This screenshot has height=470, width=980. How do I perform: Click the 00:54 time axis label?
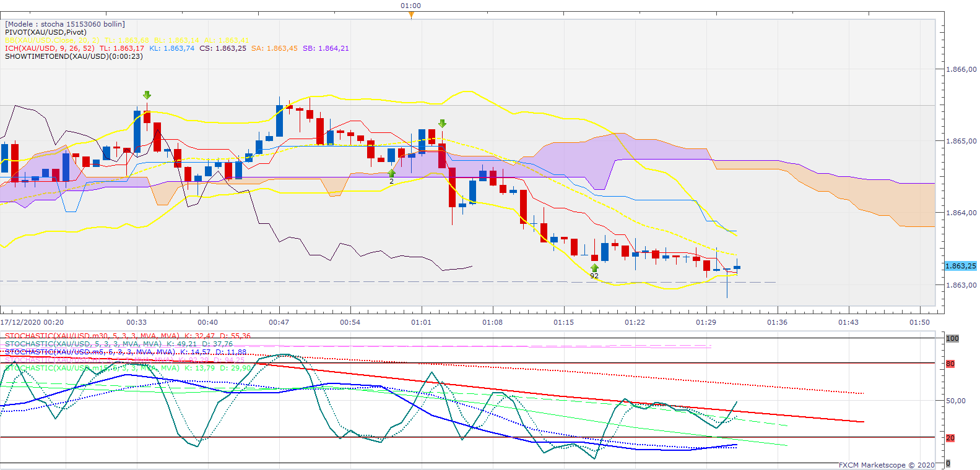click(350, 322)
